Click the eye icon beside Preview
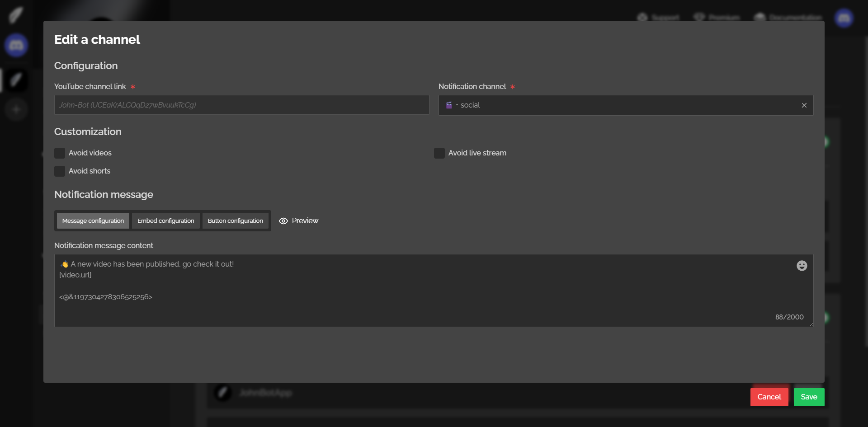 point(283,221)
